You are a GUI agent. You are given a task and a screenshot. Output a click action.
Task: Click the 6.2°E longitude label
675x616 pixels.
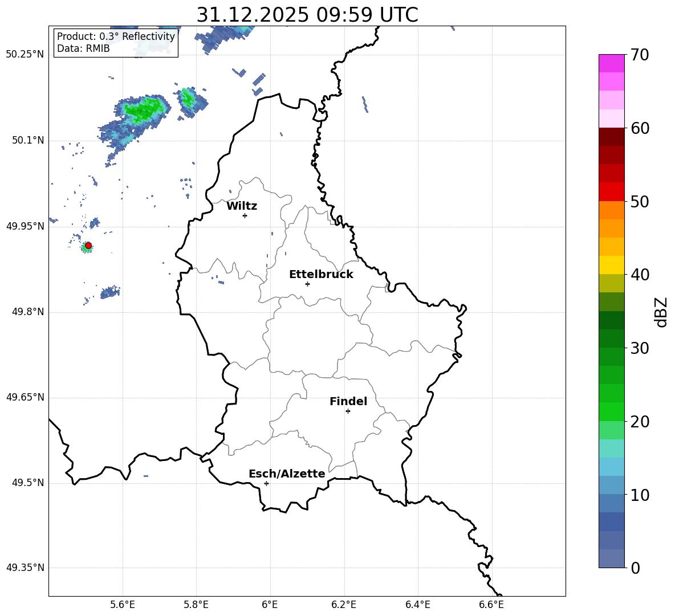point(344,605)
